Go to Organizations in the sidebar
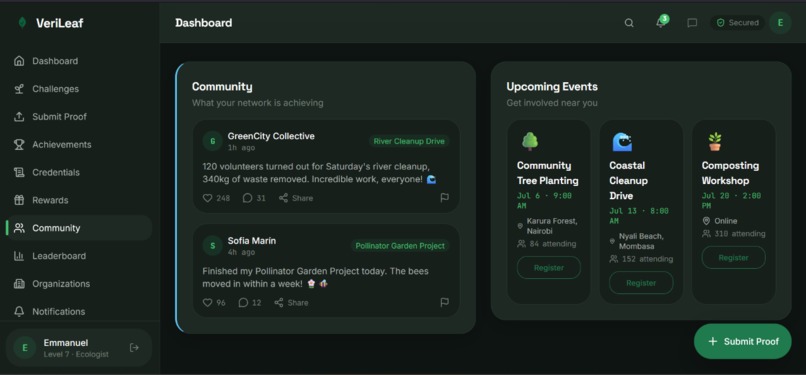806x375 pixels. pyautogui.click(x=79, y=284)
